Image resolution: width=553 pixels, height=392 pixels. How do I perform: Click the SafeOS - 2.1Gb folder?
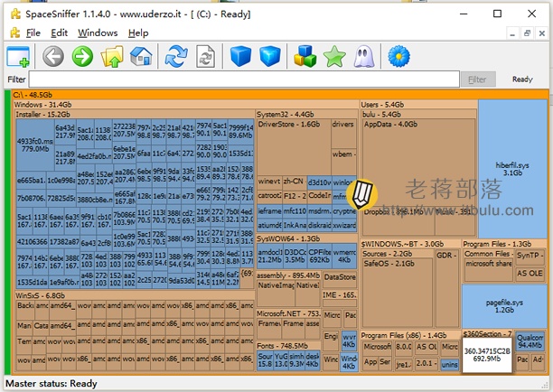coord(397,293)
